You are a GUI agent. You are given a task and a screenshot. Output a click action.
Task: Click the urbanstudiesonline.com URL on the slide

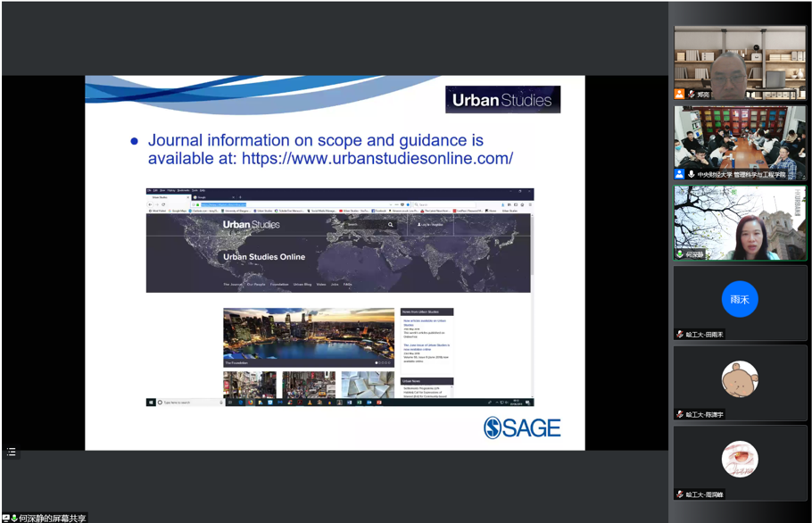376,159
